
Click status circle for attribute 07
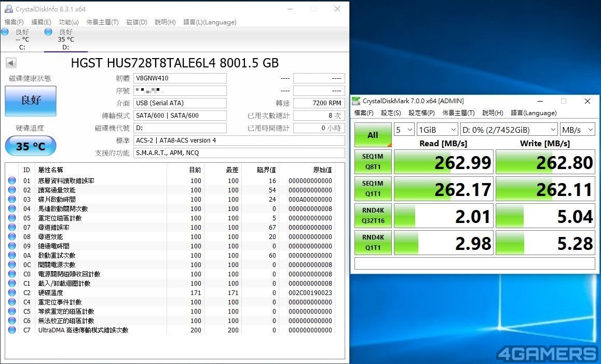(x=12, y=227)
